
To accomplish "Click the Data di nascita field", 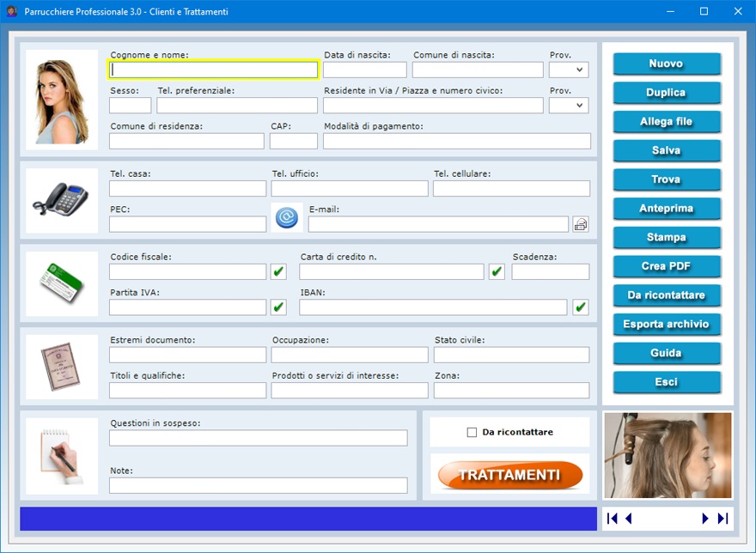I will (365, 70).
